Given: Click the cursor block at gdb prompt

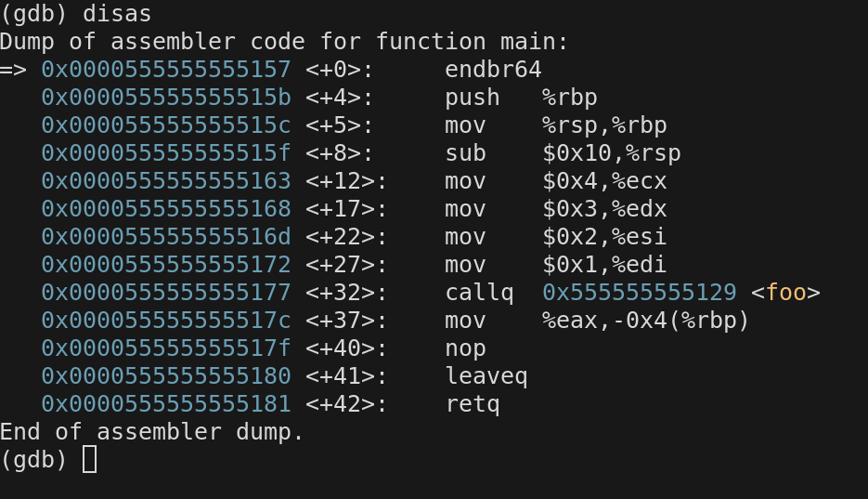Looking at the screenshot, I should coord(89,460).
